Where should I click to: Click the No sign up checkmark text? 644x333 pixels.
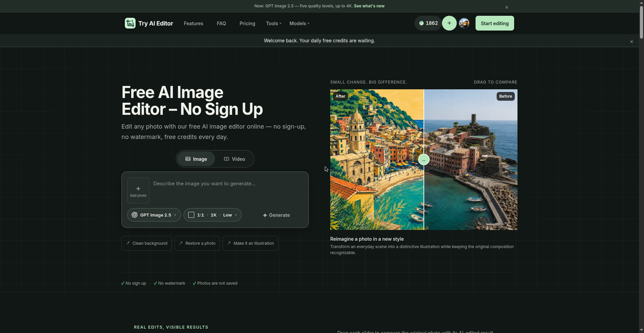pyautogui.click(x=134, y=283)
